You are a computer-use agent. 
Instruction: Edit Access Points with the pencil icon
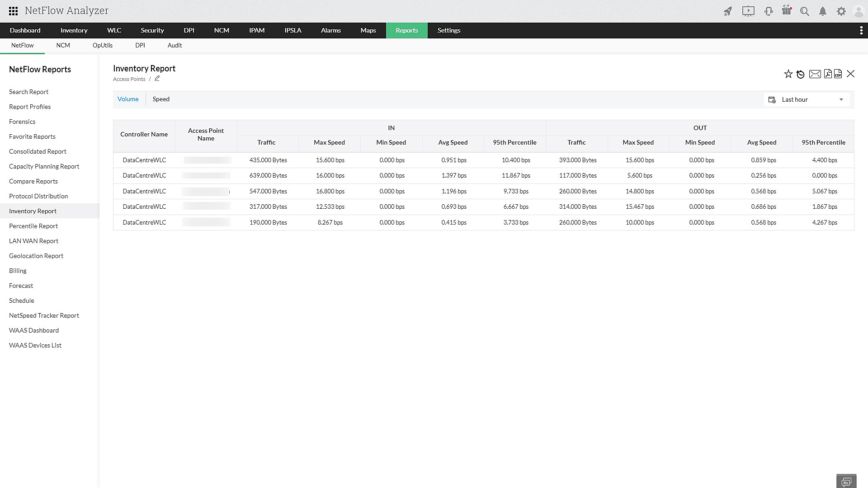pos(157,79)
